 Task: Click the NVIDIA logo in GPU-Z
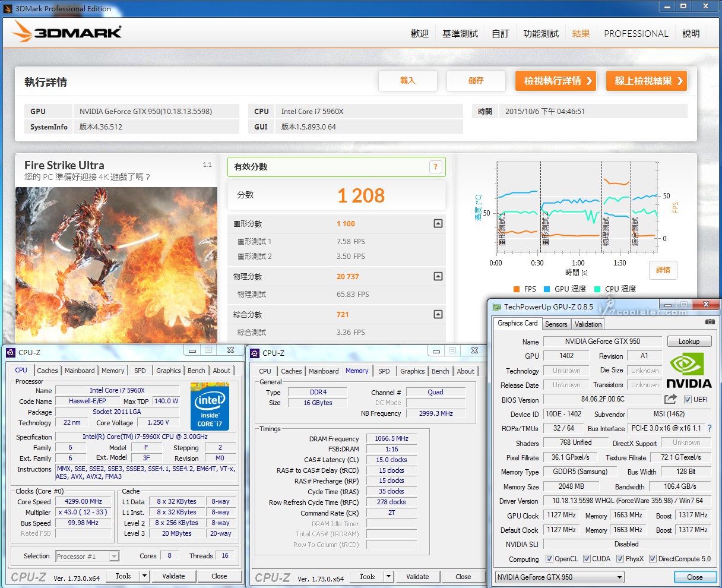(x=689, y=370)
